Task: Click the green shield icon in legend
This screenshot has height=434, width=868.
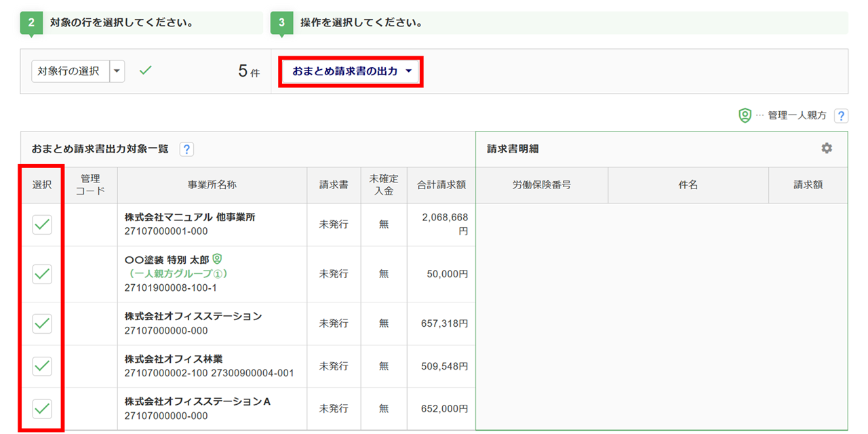Action: (x=745, y=116)
